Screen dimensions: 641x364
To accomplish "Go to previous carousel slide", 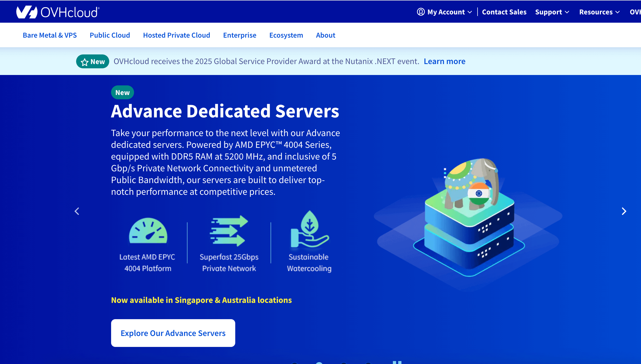I will coord(77,211).
